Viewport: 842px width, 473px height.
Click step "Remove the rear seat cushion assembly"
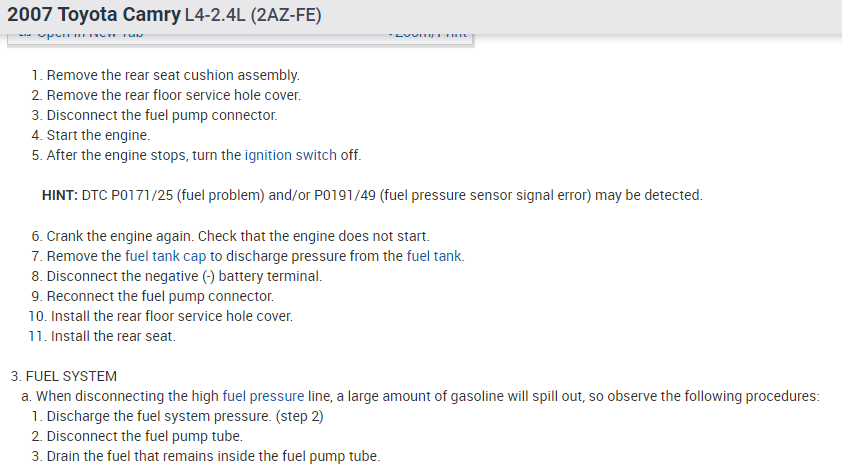click(173, 75)
